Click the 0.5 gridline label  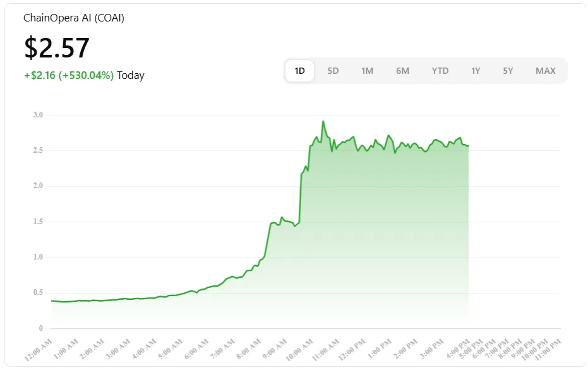coord(39,292)
